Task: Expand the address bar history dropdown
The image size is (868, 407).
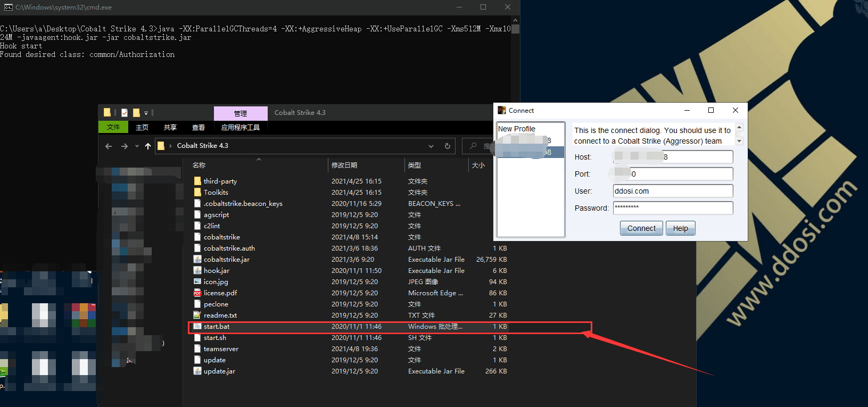Action: tap(431, 146)
